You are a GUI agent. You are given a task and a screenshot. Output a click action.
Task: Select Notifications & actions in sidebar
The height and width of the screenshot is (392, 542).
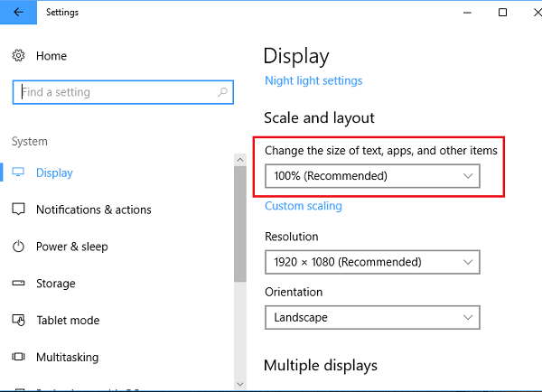[x=93, y=210]
